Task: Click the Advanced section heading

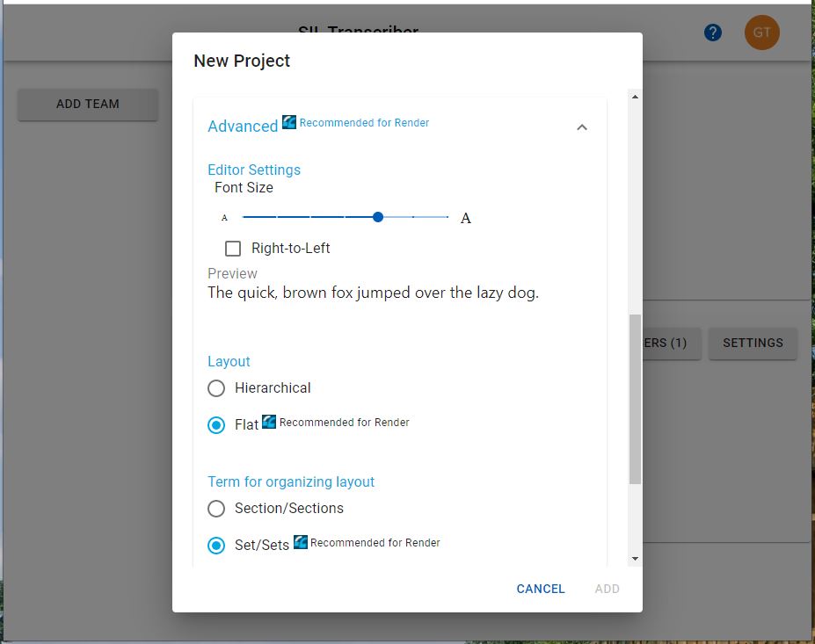Action: tap(243, 127)
